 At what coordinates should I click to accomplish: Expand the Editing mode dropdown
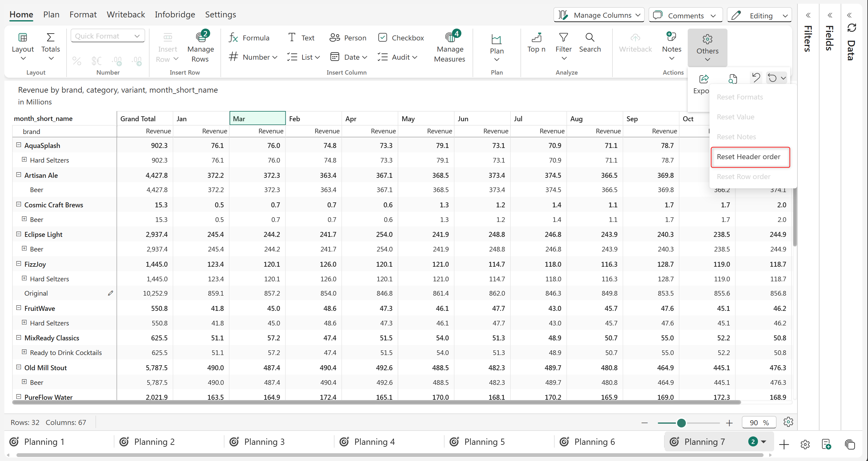coord(759,16)
